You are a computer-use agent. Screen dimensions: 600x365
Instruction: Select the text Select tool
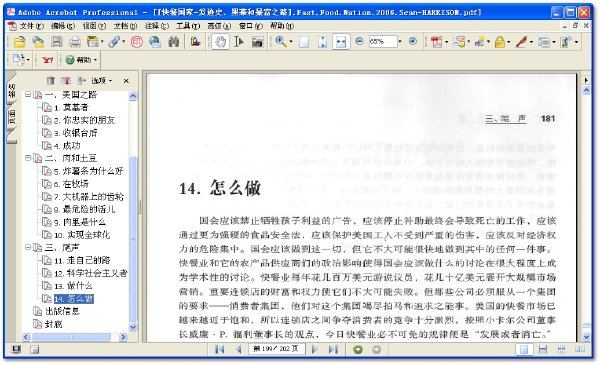pyautogui.click(x=239, y=42)
